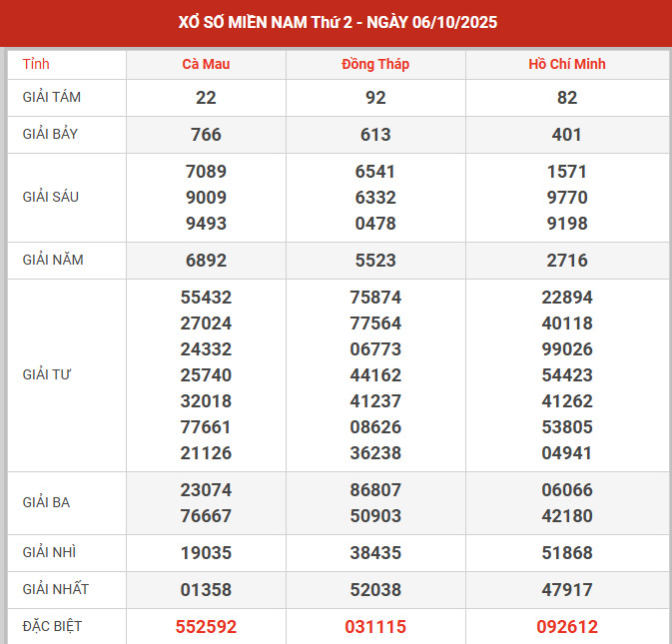Click the GIẢI BẢY row label

(51, 134)
